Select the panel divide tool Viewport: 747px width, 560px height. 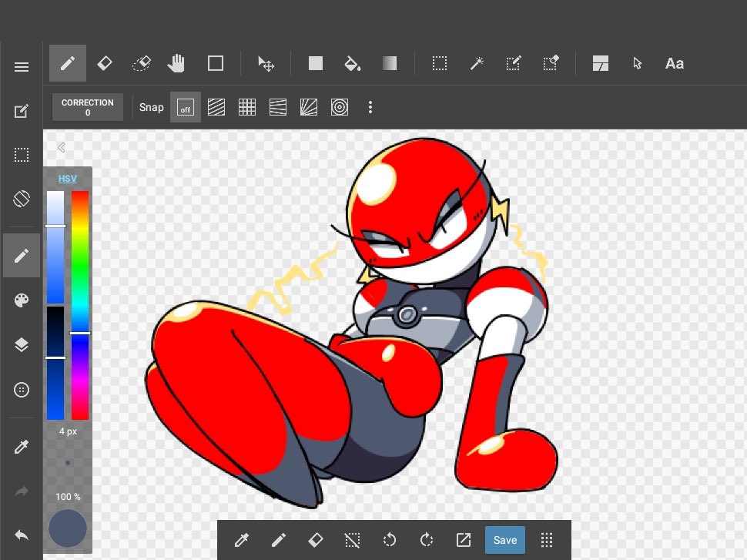click(600, 63)
